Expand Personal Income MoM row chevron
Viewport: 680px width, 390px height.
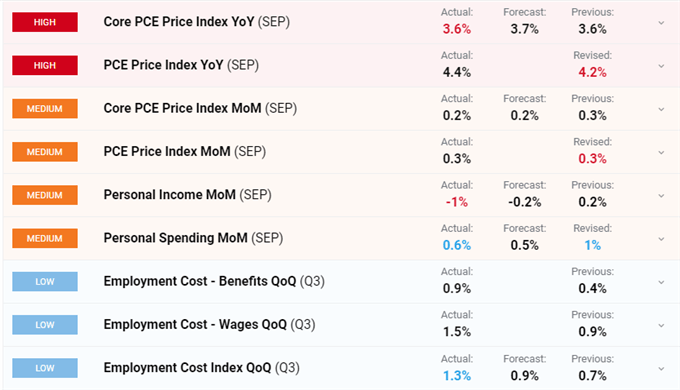tap(661, 196)
